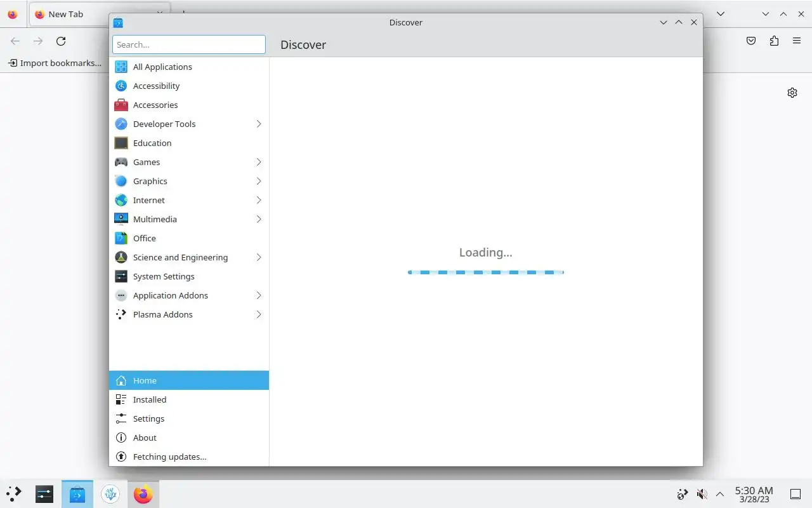Open the Office category
Image resolution: width=812 pixels, height=508 pixels.
click(x=189, y=238)
